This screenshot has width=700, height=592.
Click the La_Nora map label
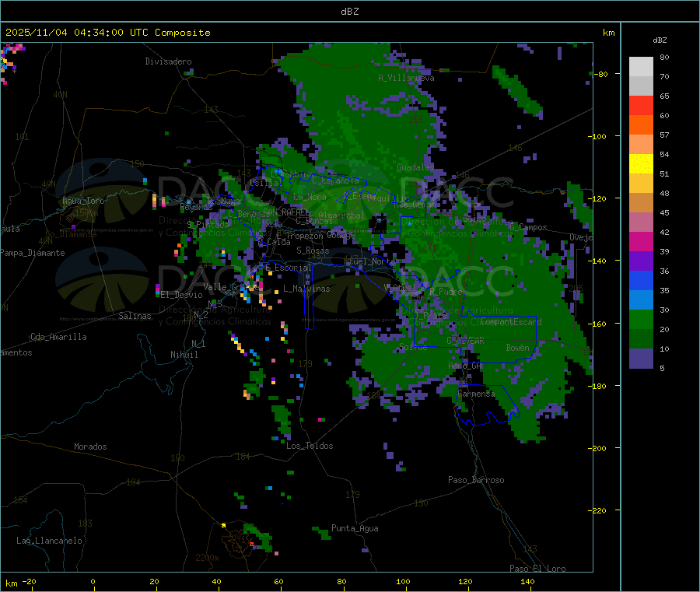(x=310, y=198)
